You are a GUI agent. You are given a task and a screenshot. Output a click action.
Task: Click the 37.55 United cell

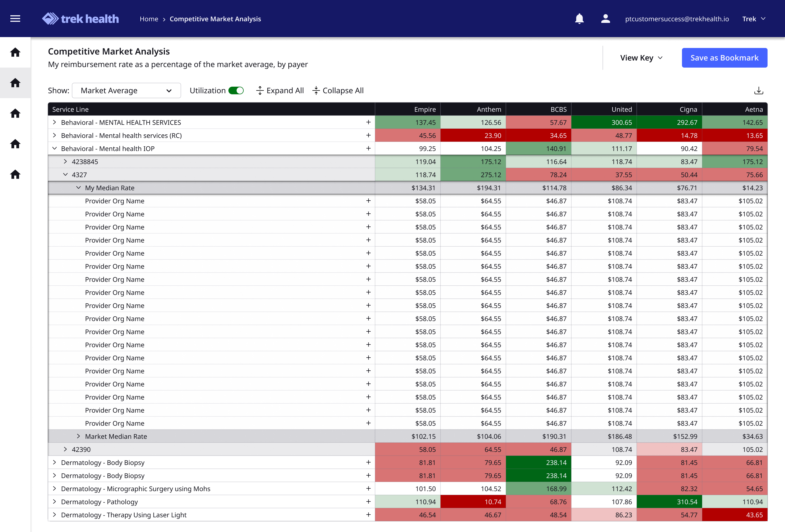coord(604,175)
